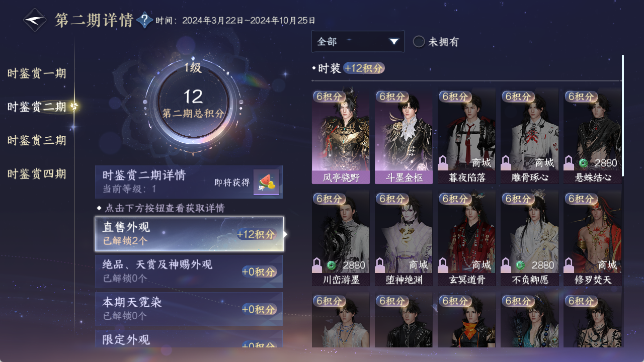Open the question mark help icon

tap(145, 20)
